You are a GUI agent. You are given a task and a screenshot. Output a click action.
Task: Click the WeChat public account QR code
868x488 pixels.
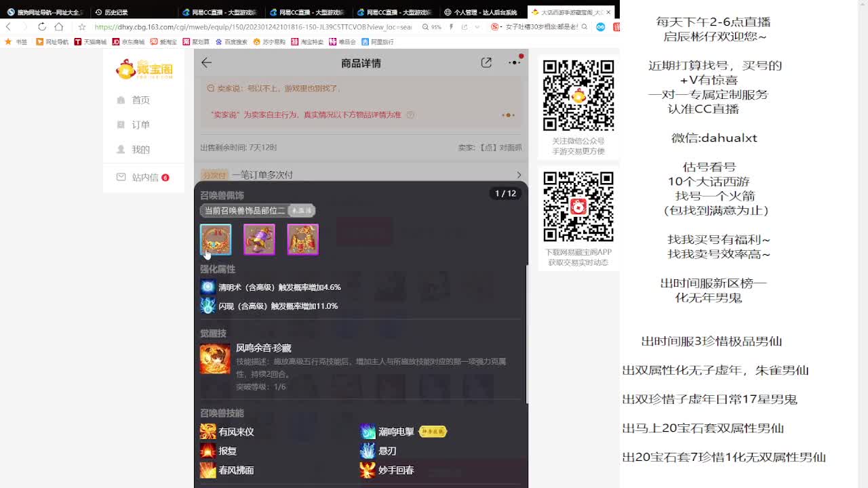[578, 96]
